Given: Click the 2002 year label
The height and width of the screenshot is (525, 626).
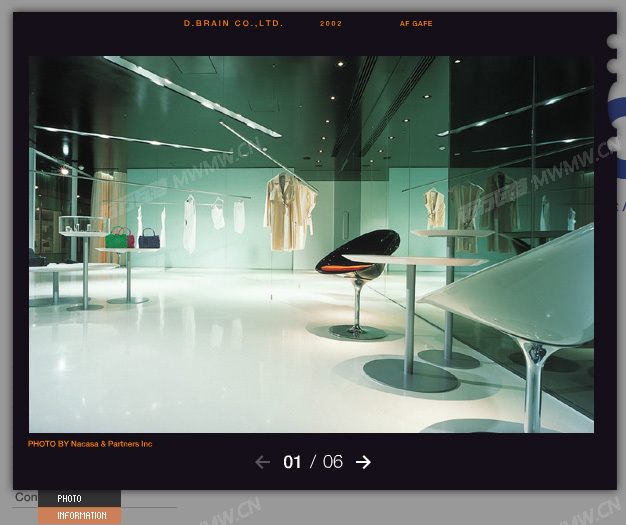Looking at the screenshot, I should coord(331,24).
